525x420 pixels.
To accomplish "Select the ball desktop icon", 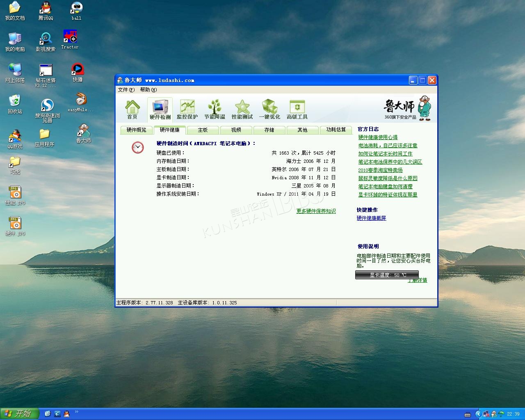I will [x=77, y=11].
